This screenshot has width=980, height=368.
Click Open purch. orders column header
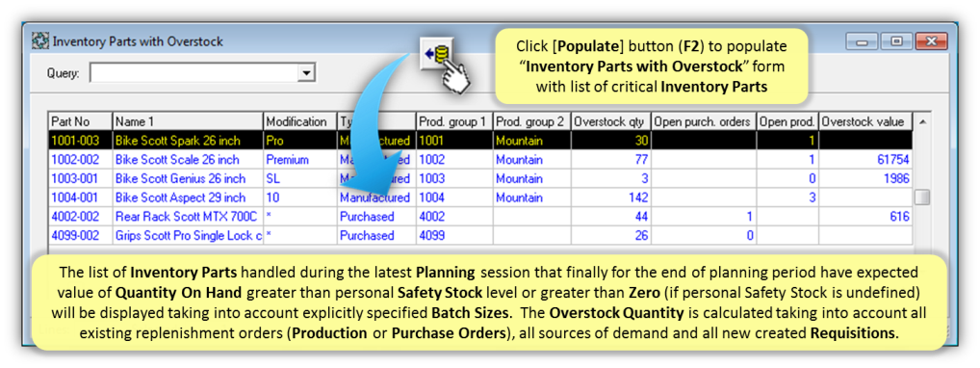click(x=704, y=121)
